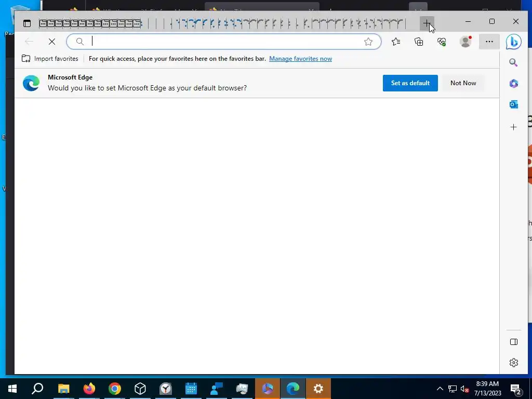Open taskbar search magnifier

[x=37, y=389]
